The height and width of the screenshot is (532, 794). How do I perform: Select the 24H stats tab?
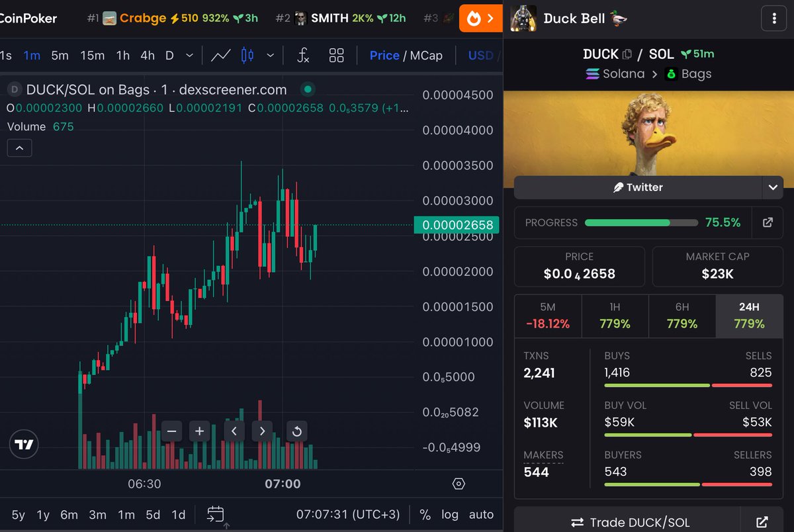click(x=749, y=316)
